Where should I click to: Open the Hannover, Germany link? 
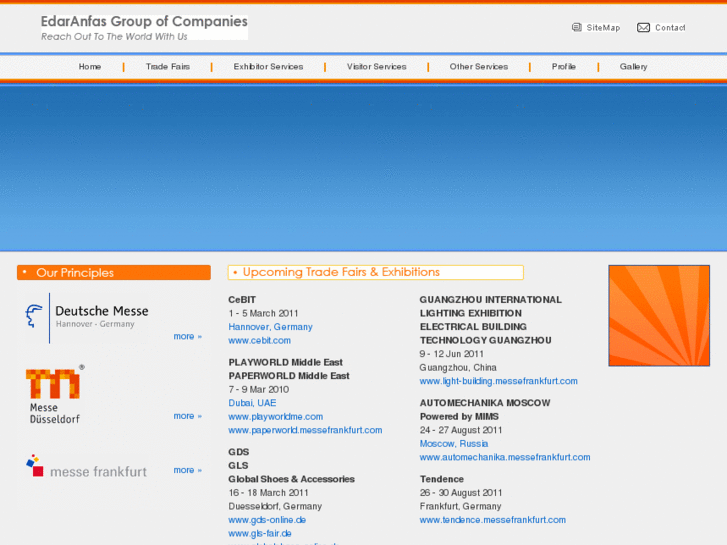click(x=270, y=327)
